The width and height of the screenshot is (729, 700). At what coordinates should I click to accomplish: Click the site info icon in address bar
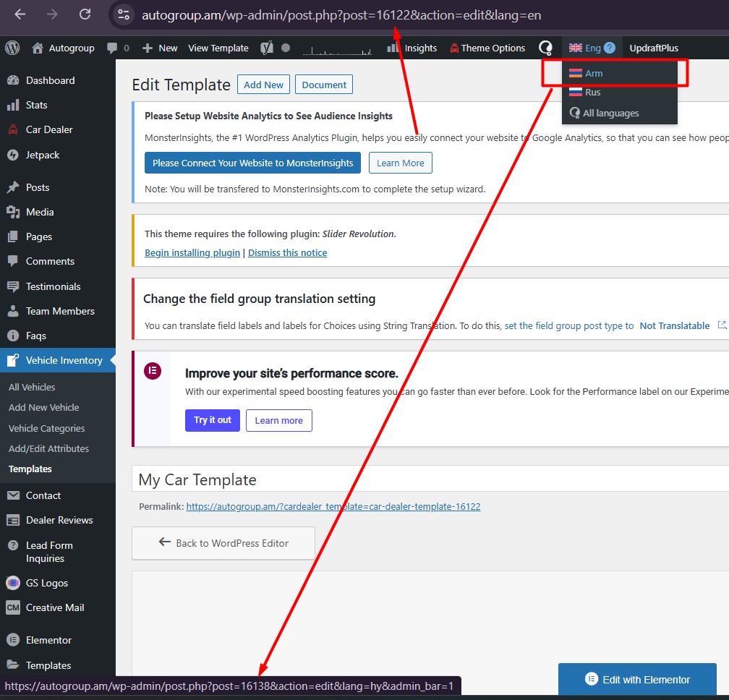(x=124, y=14)
